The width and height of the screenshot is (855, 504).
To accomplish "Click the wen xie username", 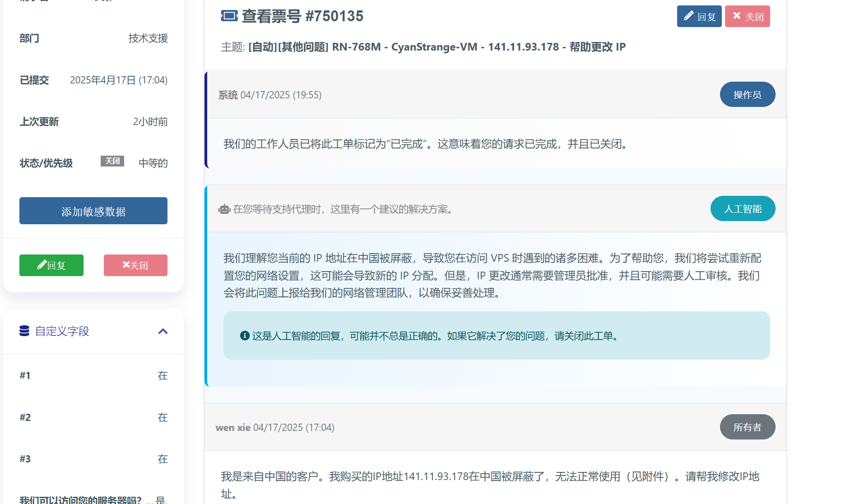I will tap(232, 427).
